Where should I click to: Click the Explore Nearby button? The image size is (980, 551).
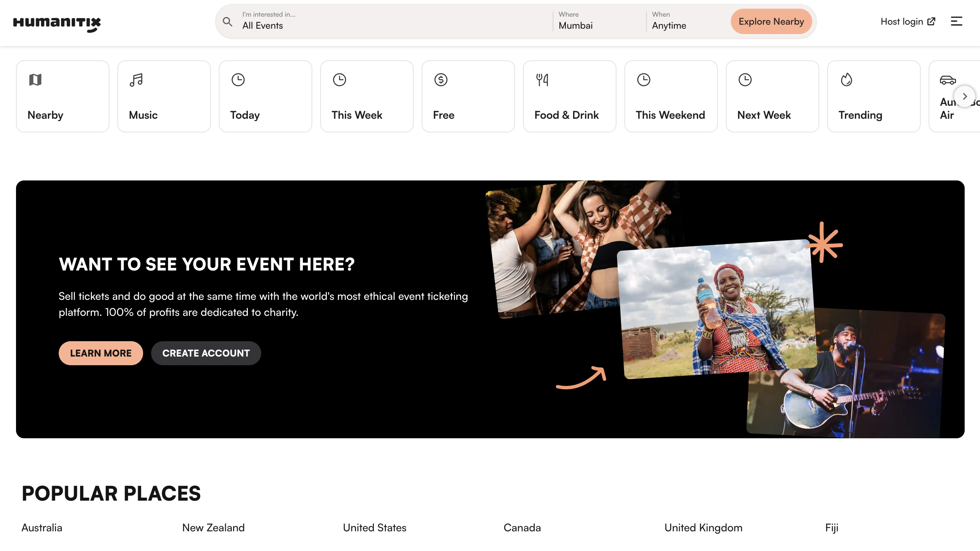tap(771, 22)
